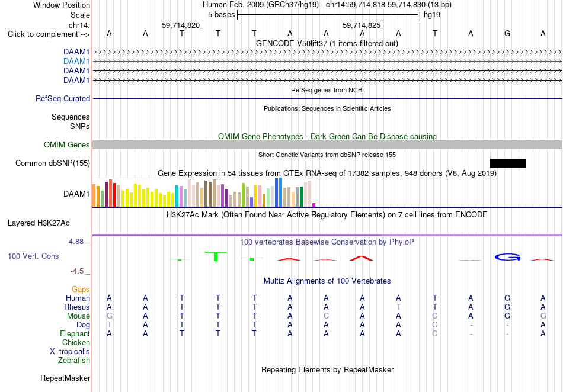Click the Sequences track label
Viewport: 563px width, 392px height.
(71, 117)
